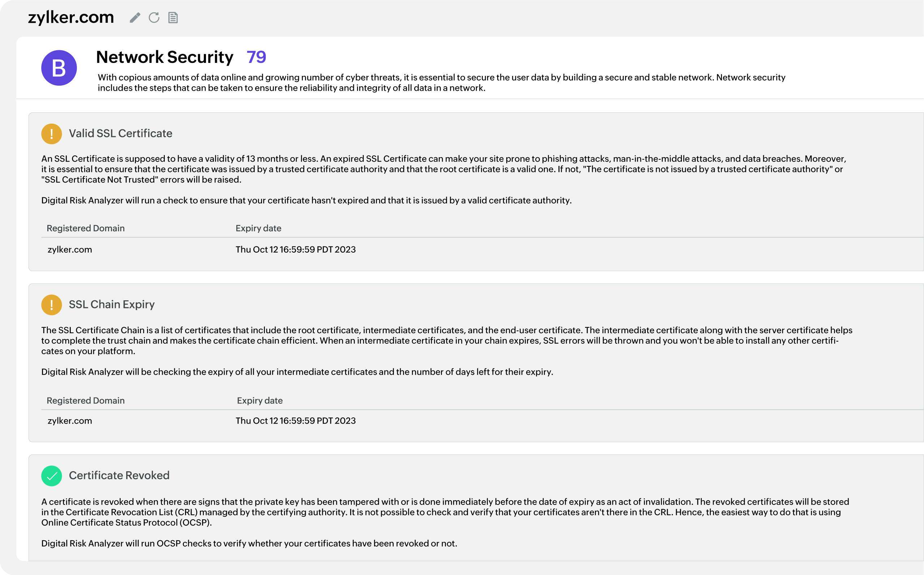
Task: Collapse the Certificate Revoked section title
Action: pyautogui.click(x=119, y=475)
